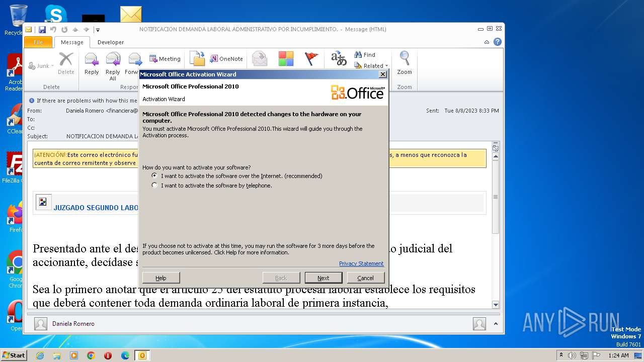Click the Start button
This screenshot has width=644, height=362.
(14, 355)
